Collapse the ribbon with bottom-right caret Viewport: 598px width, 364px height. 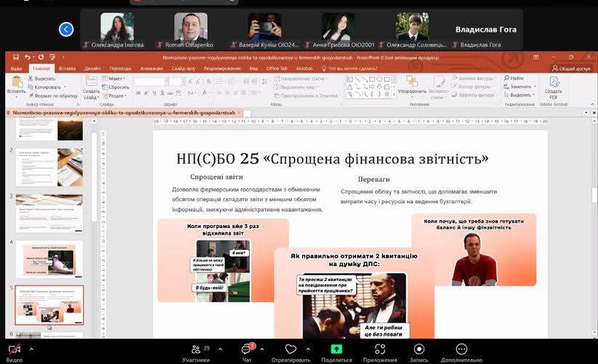[x=592, y=104]
